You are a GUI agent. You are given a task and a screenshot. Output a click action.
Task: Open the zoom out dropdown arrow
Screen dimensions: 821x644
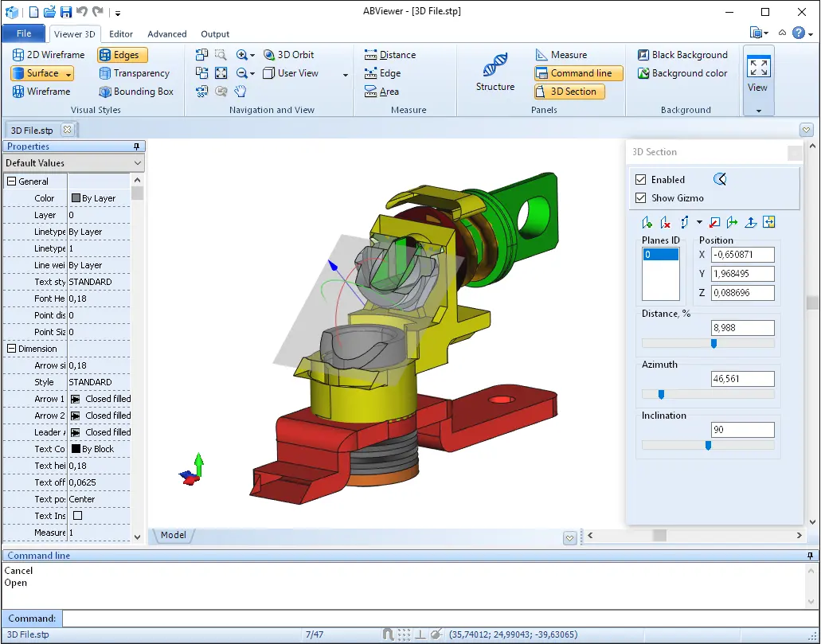pyautogui.click(x=252, y=74)
